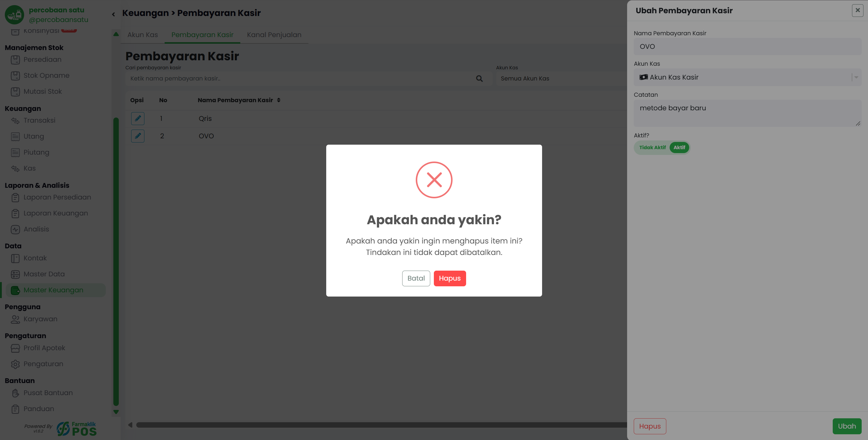Click Farmaklik POS logo
Screen dimensions: 868x440
(77, 429)
